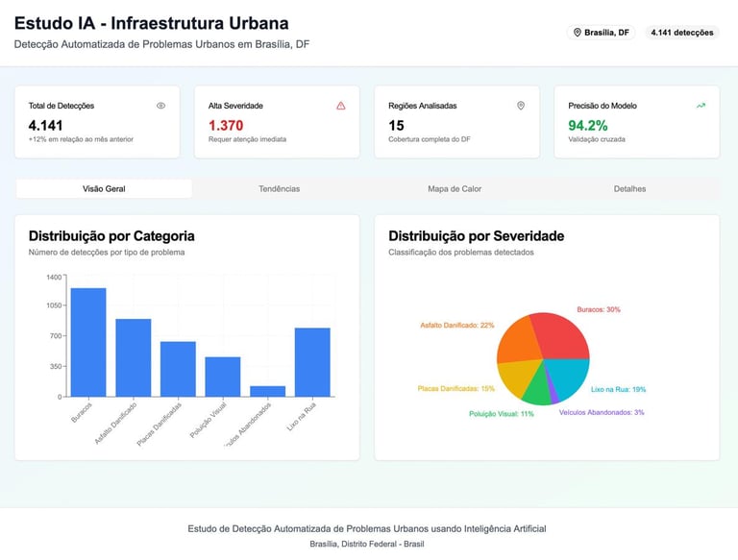The width and height of the screenshot is (738, 560).
Task: Click the 4.141 detecções badge
Action: 682,33
